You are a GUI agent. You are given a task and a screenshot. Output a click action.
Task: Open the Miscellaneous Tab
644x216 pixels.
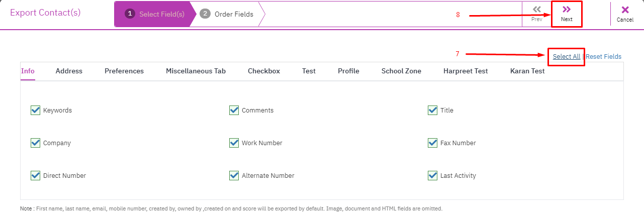click(196, 71)
